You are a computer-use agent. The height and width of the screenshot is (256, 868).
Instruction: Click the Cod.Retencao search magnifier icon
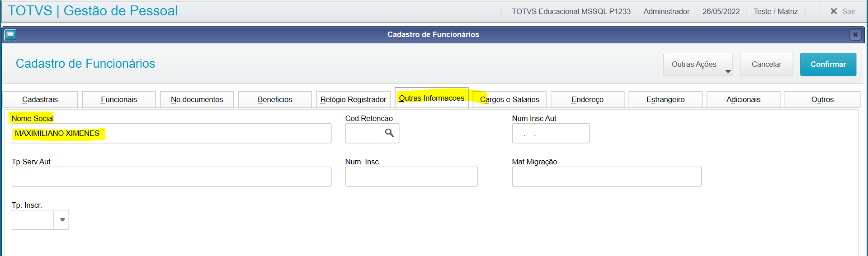tap(389, 133)
